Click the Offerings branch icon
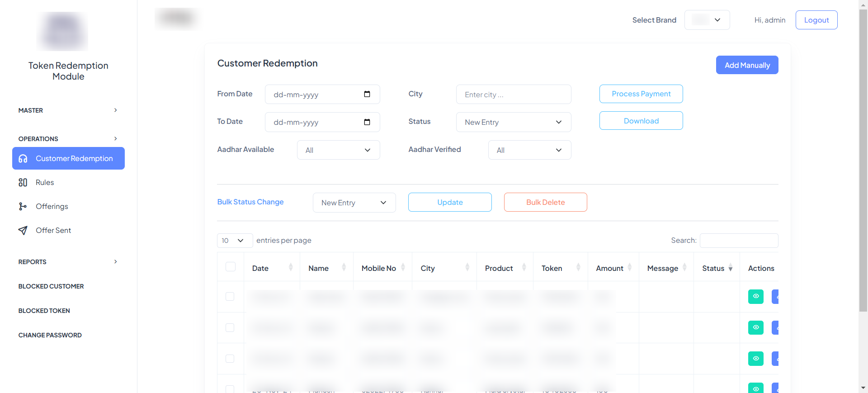Viewport: 868px width, 393px height. point(23,206)
